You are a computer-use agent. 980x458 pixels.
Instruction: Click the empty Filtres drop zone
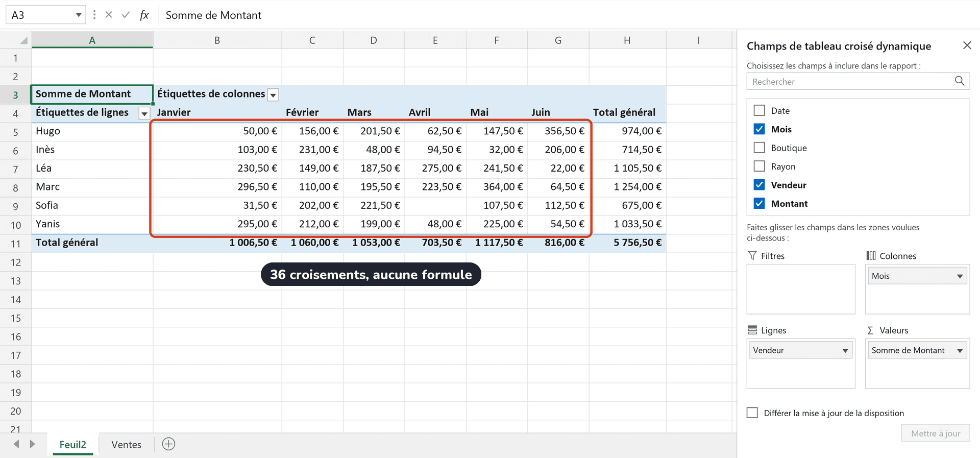coord(801,289)
